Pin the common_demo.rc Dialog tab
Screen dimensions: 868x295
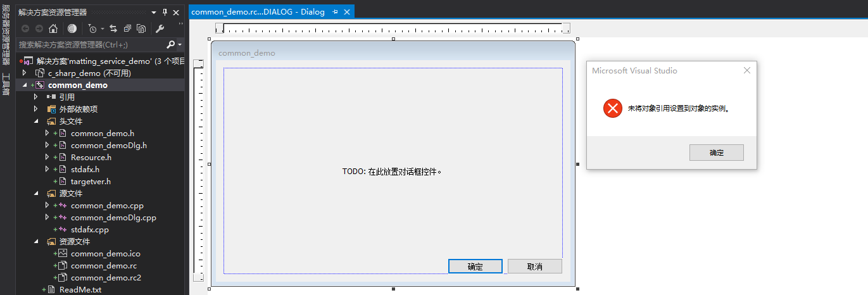point(336,12)
